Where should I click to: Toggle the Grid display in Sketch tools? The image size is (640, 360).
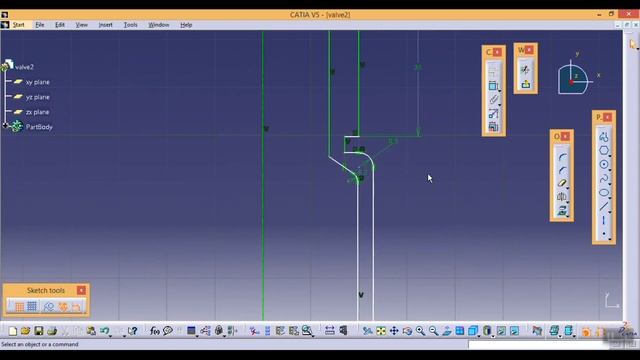pyautogui.click(x=19, y=306)
